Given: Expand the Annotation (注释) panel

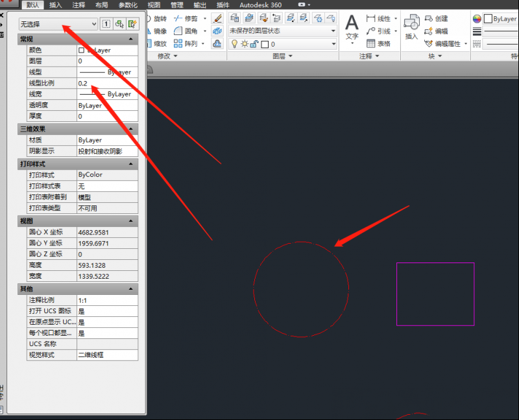Looking at the screenshot, I should click(x=369, y=56).
